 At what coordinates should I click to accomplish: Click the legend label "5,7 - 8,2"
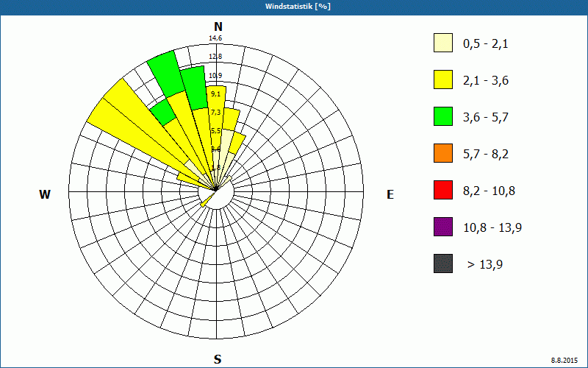(x=486, y=155)
